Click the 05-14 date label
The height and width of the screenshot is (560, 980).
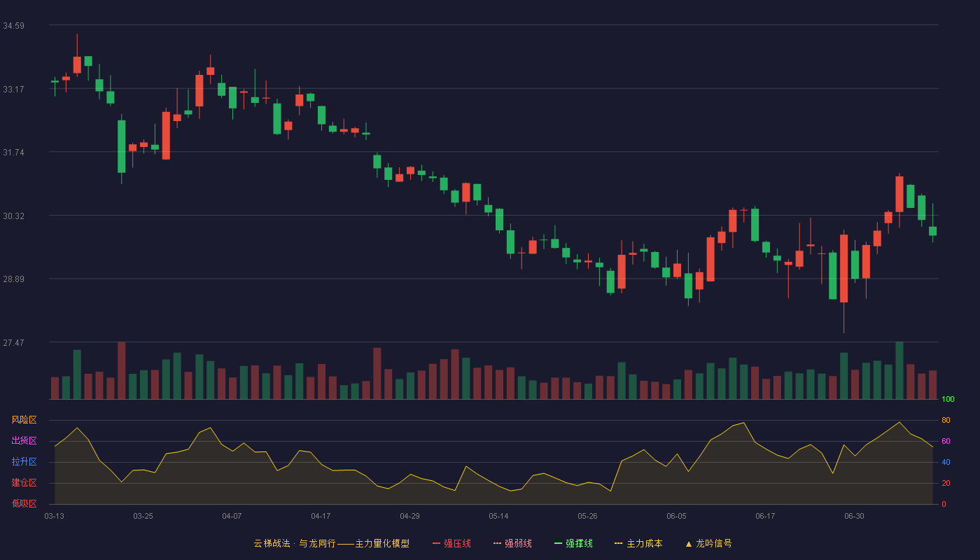(498, 516)
